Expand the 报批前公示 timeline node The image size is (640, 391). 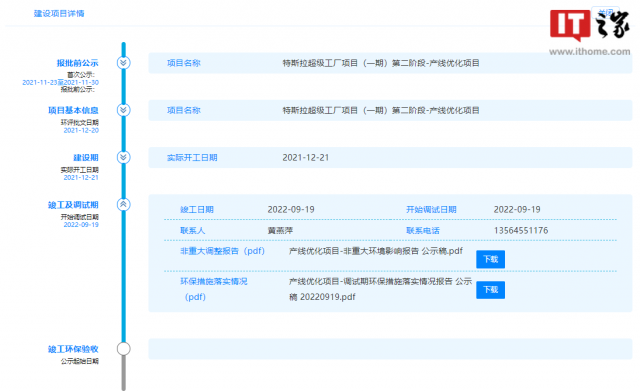123,63
